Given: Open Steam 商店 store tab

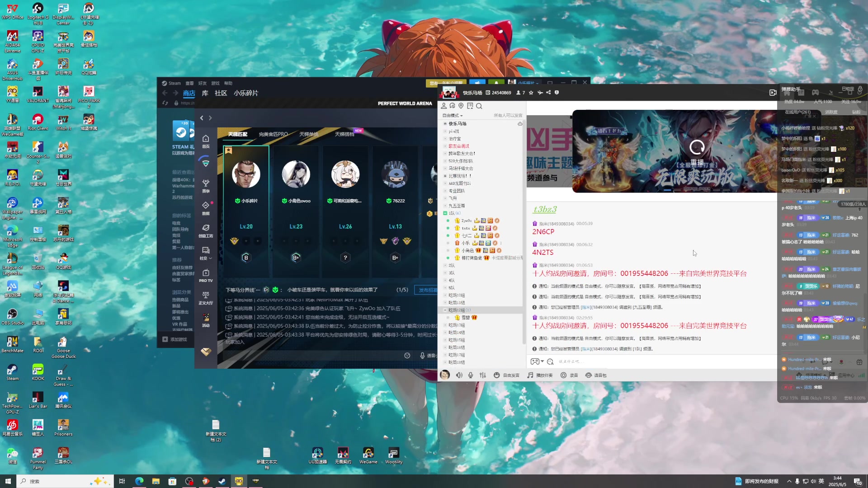Looking at the screenshot, I should click(189, 93).
